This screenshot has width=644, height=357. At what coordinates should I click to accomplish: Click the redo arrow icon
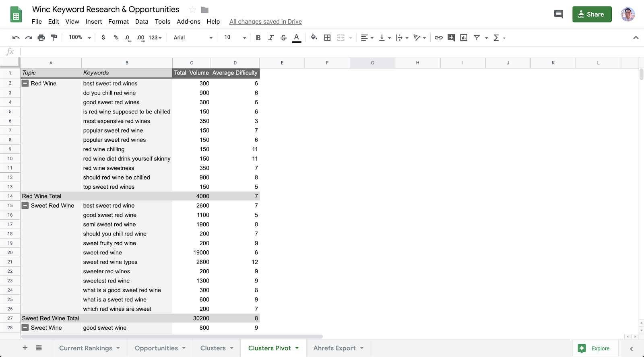click(x=29, y=37)
